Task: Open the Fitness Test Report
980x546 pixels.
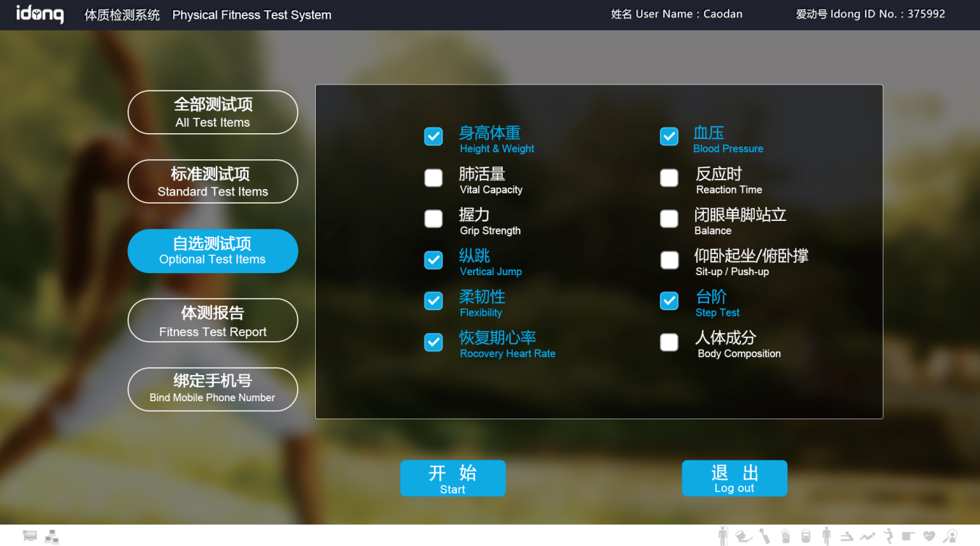Action: click(212, 320)
